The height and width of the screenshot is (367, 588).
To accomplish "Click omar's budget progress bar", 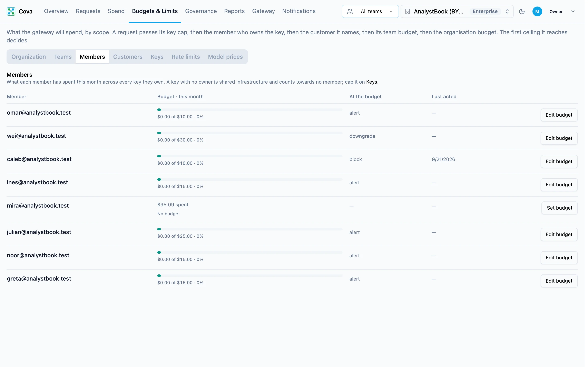I will click(x=250, y=110).
